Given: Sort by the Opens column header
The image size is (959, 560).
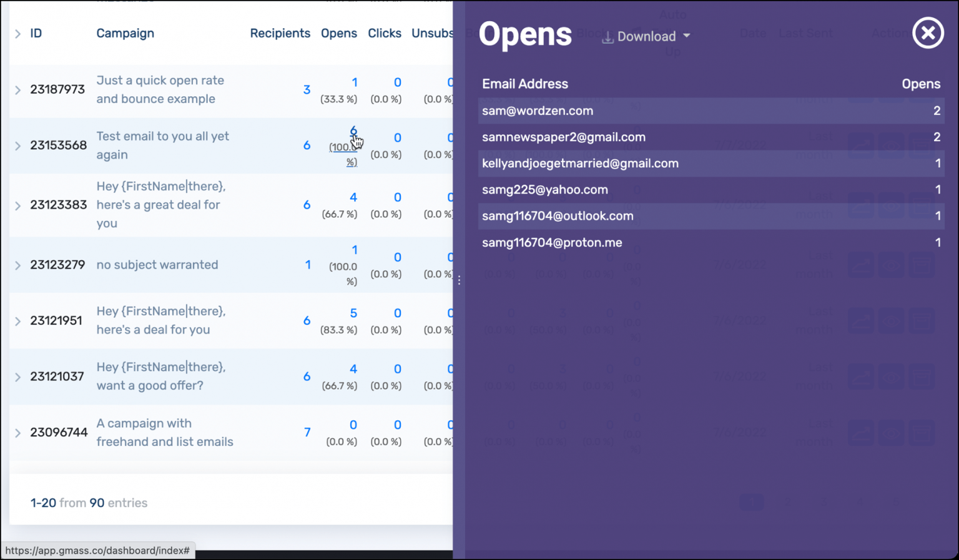Looking at the screenshot, I should point(339,33).
